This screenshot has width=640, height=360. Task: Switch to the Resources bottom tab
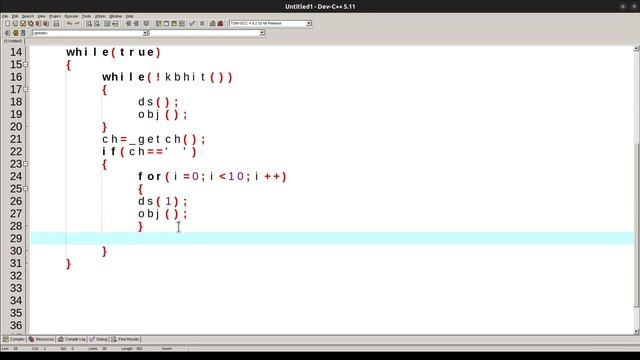(41, 339)
